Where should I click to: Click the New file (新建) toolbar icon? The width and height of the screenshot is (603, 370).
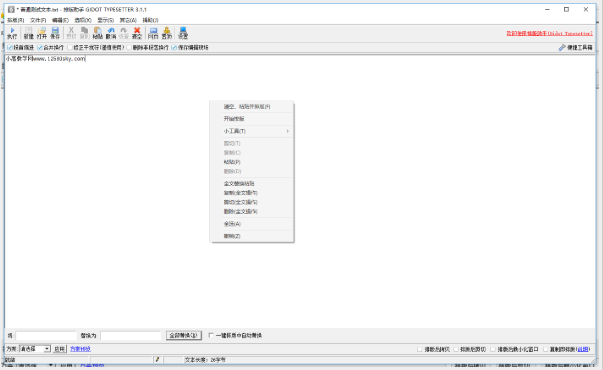click(28, 33)
